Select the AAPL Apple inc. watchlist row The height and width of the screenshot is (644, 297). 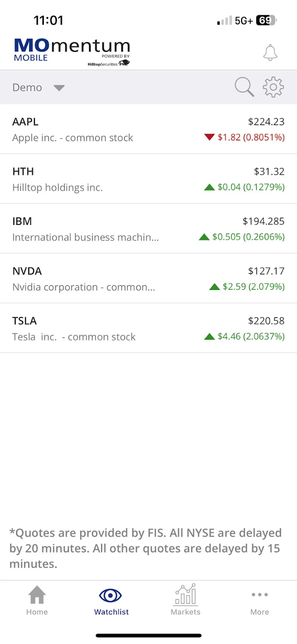point(148,129)
